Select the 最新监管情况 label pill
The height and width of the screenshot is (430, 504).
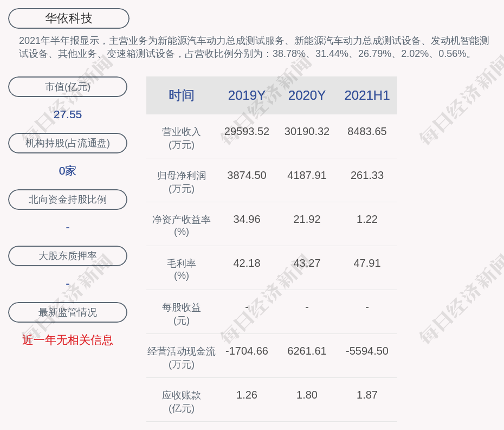coord(68,312)
